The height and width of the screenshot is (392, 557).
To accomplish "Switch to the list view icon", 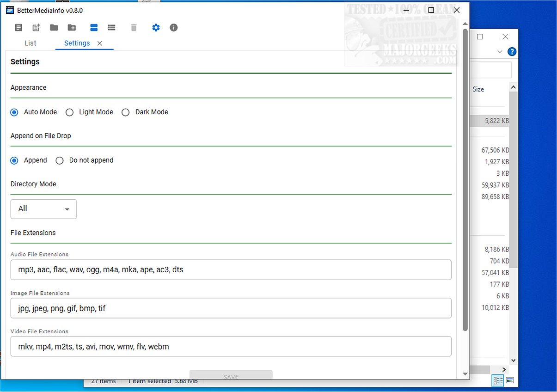I will pos(111,28).
